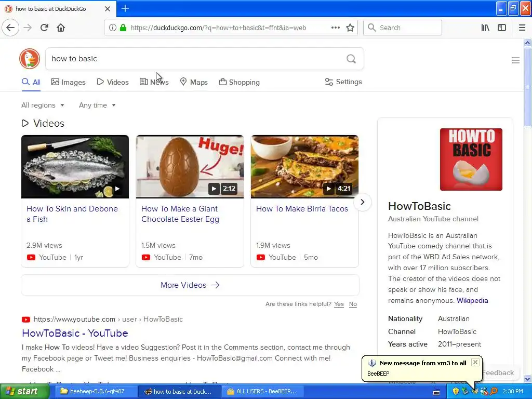Expand the Any time filter
This screenshot has width=532, height=399.
(97, 105)
